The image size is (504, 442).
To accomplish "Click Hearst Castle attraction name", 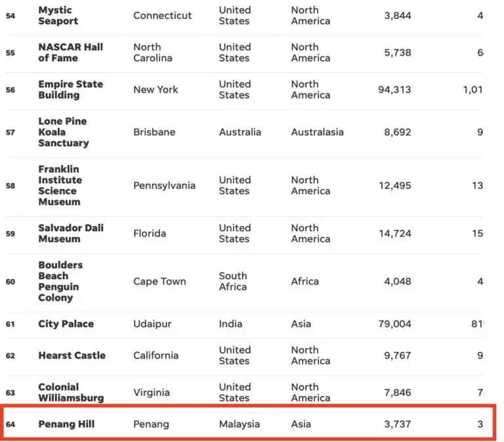I will [x=72, y=355].
